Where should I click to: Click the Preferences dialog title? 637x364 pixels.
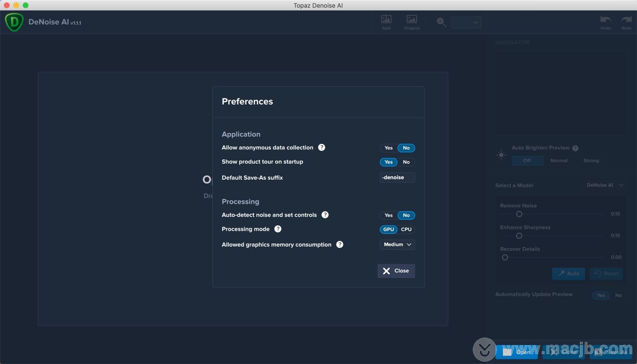point(247,101)
